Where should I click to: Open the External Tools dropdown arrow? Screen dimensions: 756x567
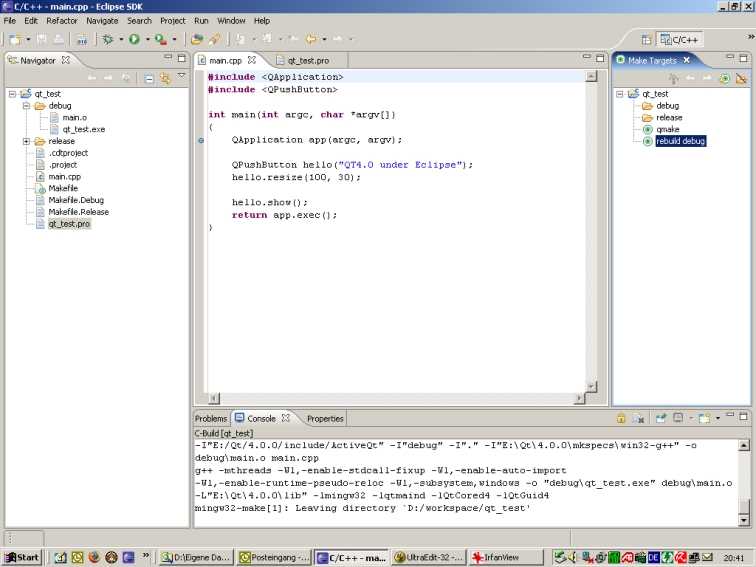(174, 40)
